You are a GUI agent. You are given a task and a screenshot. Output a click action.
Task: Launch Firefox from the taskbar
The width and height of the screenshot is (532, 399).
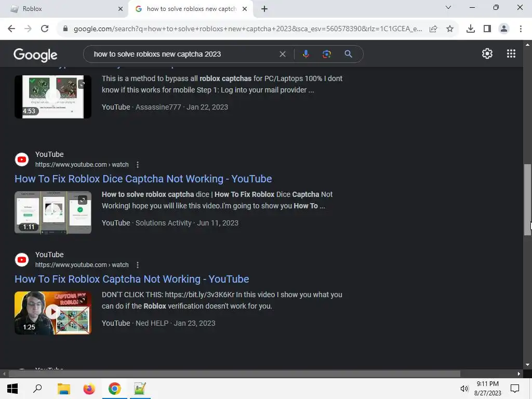(89, 389)
